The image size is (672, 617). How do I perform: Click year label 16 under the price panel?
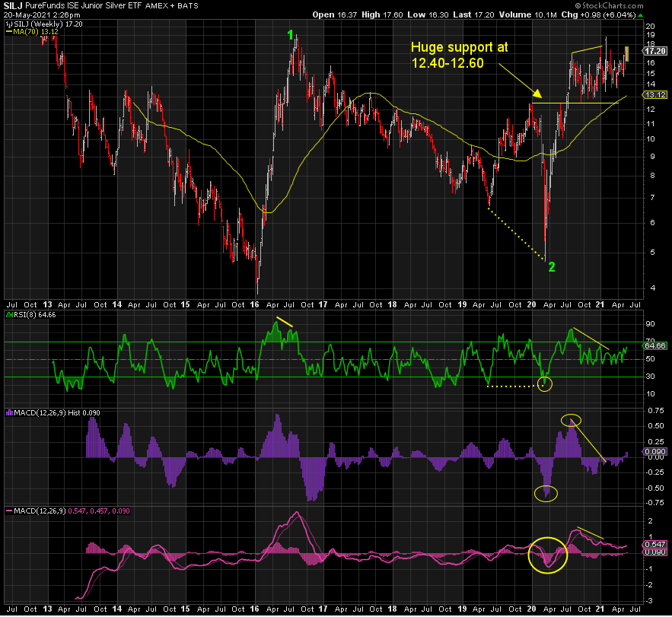tap(255, 304)
